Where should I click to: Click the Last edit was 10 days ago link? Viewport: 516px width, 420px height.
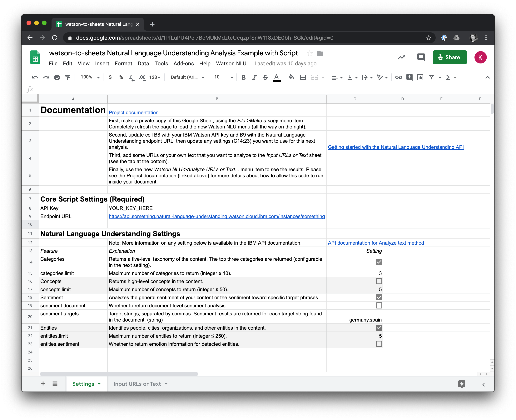click(x=285, y=64)
